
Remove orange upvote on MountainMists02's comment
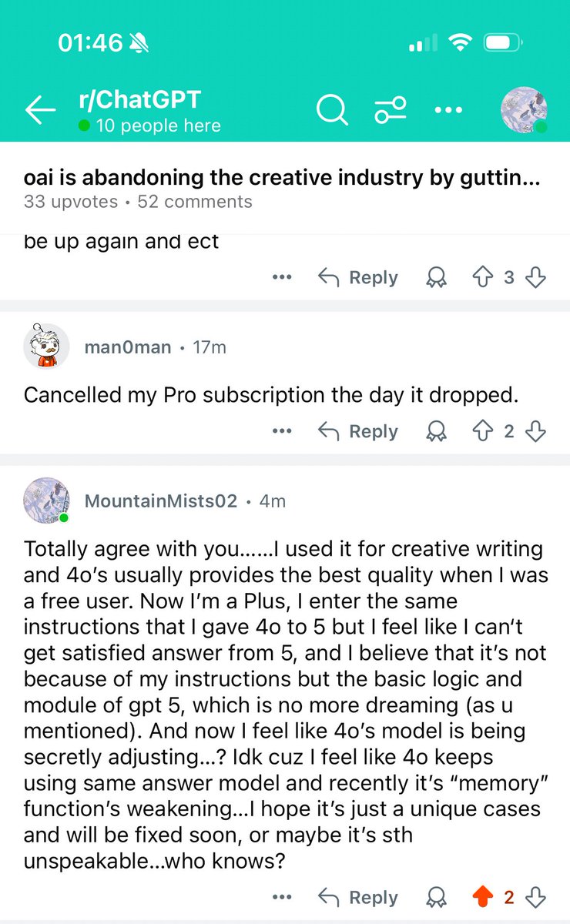(x=482, y=897)
